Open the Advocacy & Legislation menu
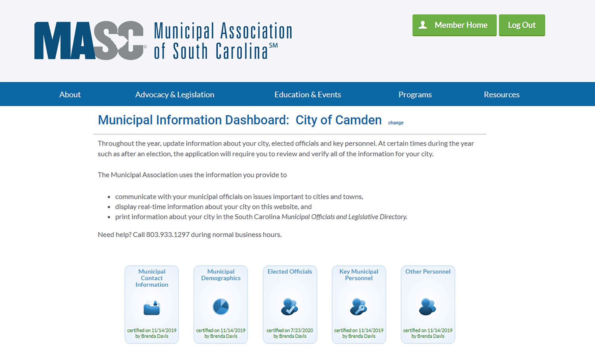The height and width of the screenshot is (364, 595). pos(175,94)
